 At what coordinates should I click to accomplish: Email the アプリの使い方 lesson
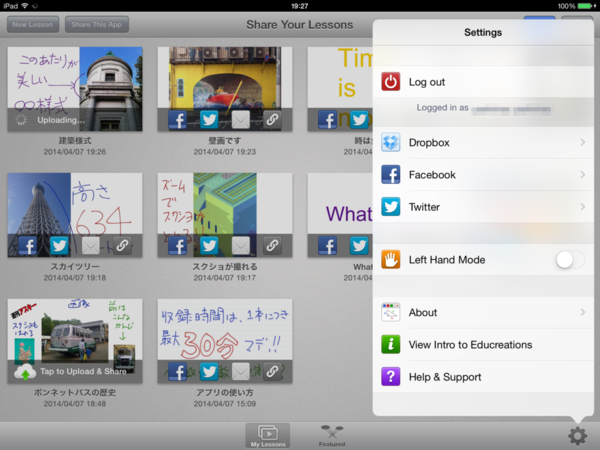pyautogui.click(x=241, y=372)
